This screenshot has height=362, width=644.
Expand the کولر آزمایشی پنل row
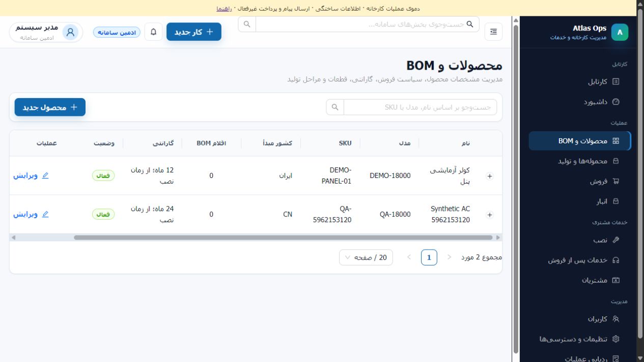(x=490, y=176)
